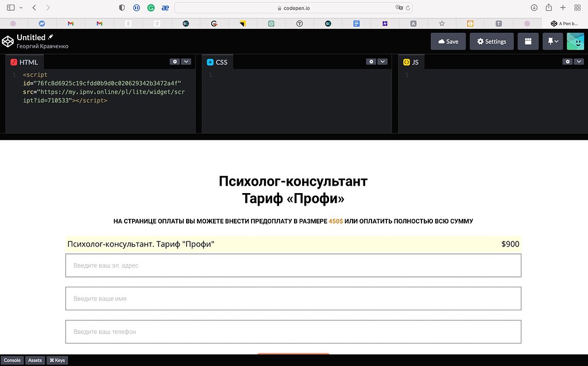Screen dimensions: 588x366
Task: Click the Share icon in Safari toolbar
Action: 548,7
